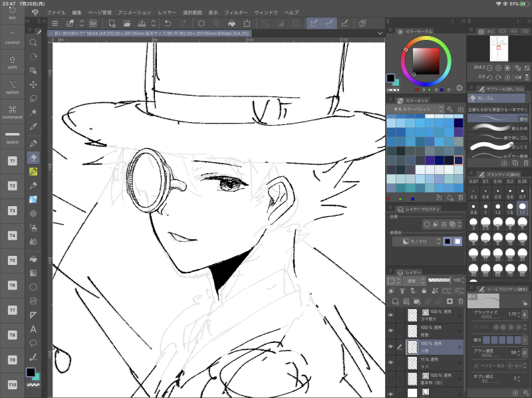Choose brush size preset 1.5
The width and height of the screenshot is (532, 398).
pyautogui.click(x=510, y=209)
